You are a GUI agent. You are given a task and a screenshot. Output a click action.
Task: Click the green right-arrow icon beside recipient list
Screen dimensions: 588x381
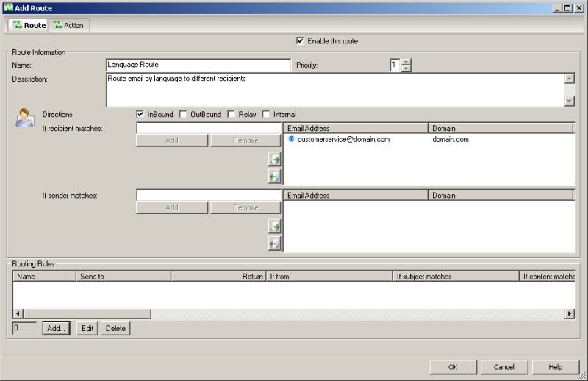(x=275, y=159)
